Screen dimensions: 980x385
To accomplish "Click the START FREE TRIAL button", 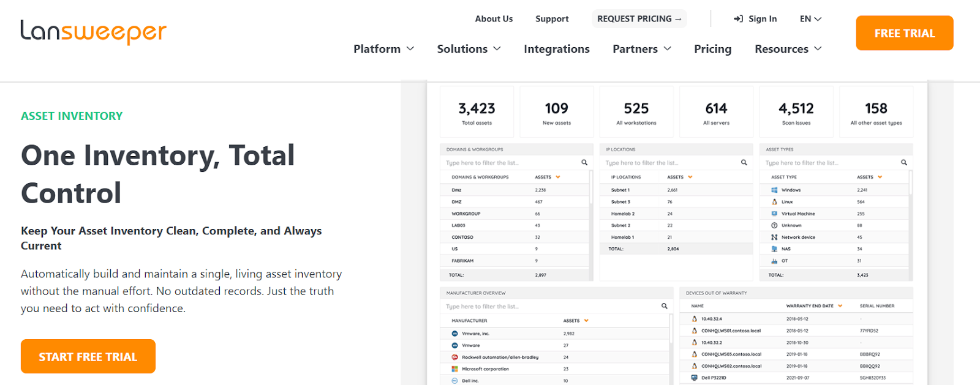I will pyautogui.click(x=88, y=356).
